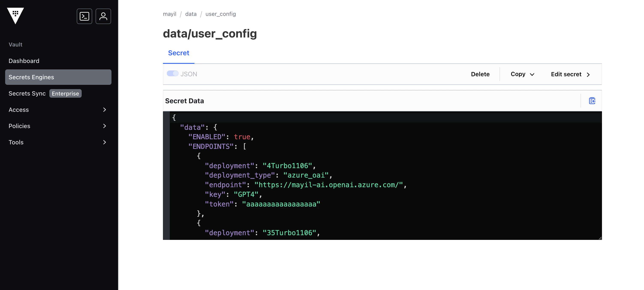Expand the Tools sidebar section

[58, 142]
